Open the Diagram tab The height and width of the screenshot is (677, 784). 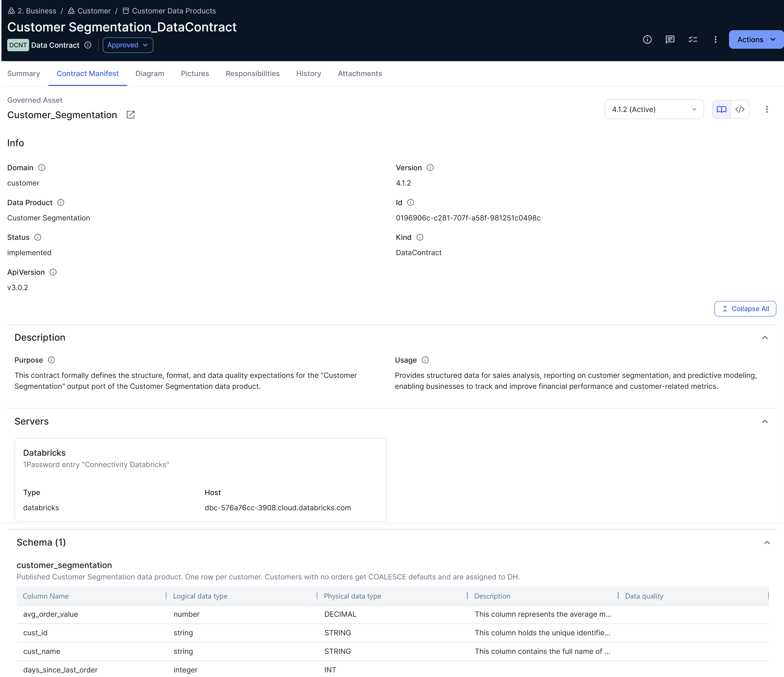pyautogui.click(x=150, y=73)
